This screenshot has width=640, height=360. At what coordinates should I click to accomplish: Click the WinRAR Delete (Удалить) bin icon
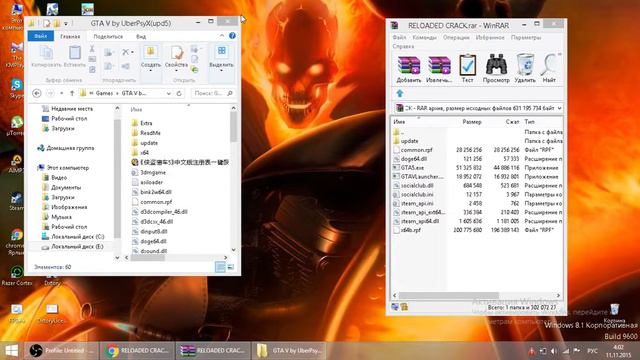tap(525, 69)
